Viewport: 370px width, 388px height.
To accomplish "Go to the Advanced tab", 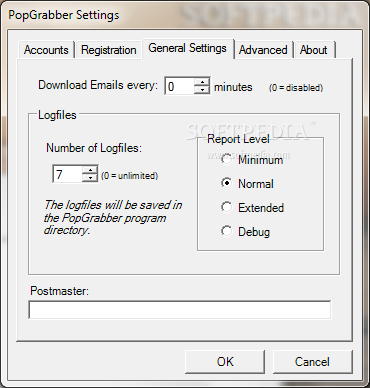I will click(263, 50).
